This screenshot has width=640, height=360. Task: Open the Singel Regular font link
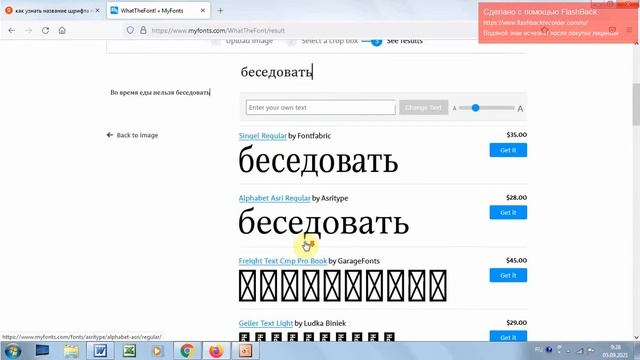[x=262, y=136]
